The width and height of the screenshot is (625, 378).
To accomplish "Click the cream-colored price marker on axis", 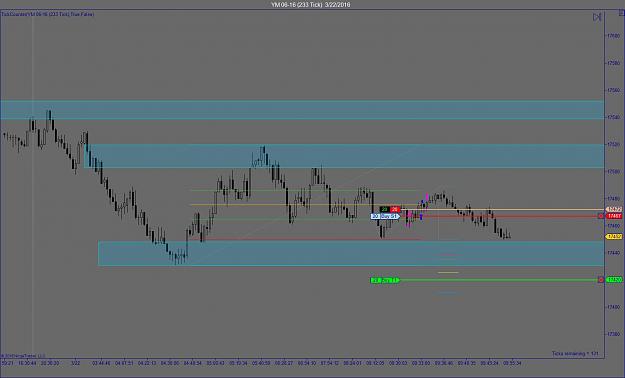I will coord(614,209).
